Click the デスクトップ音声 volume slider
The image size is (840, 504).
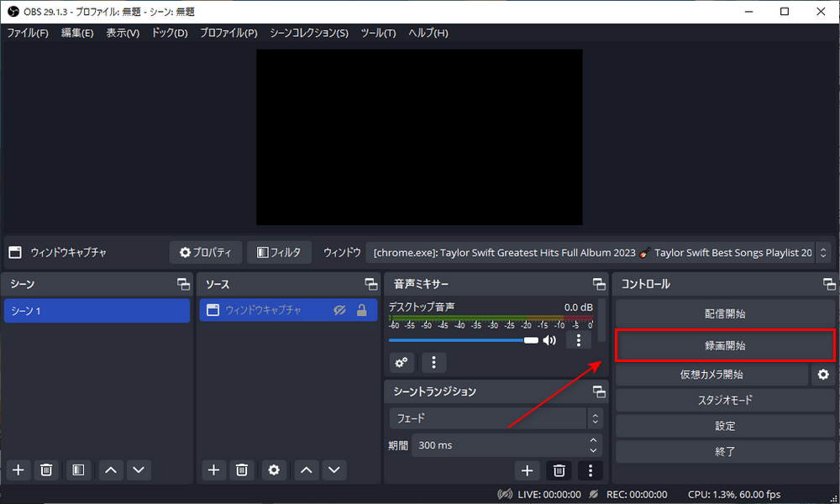tap(462, 340)
